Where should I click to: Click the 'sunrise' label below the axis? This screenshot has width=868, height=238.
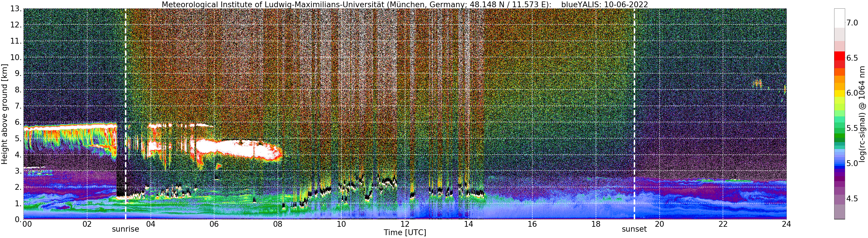125,229
